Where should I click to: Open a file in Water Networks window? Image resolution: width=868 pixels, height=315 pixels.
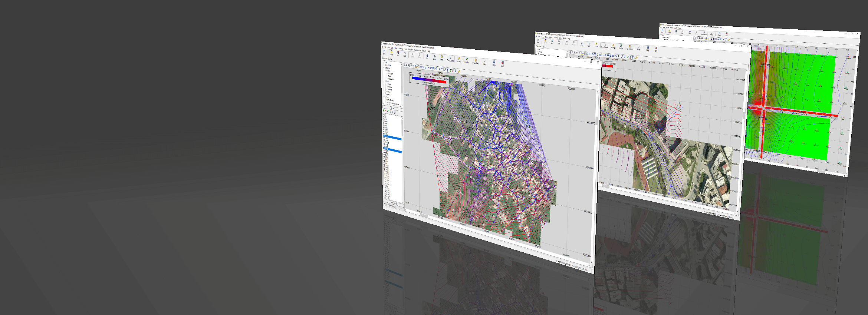click(x=391, y=53)
